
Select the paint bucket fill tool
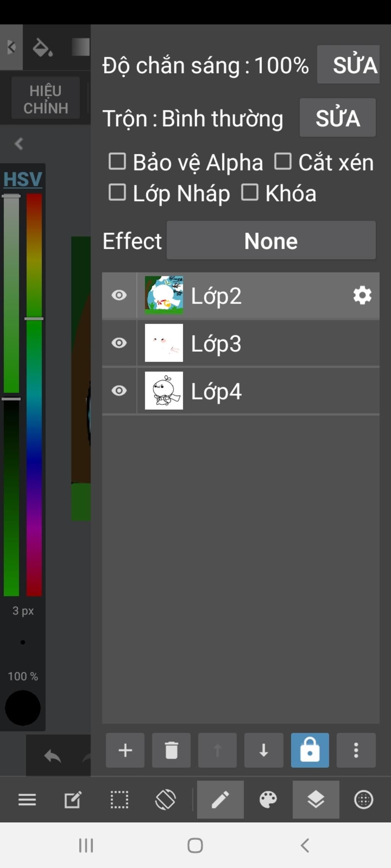click(42, 48)
